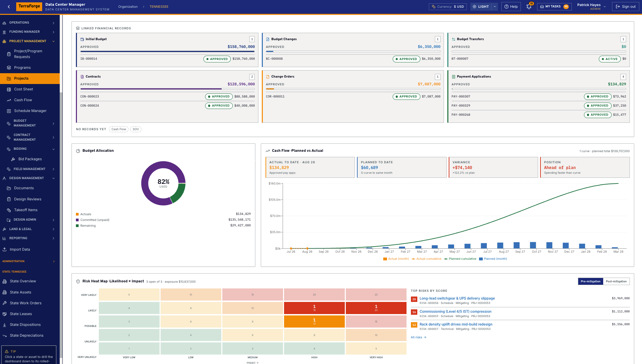Click the Takeoff Items ruler icon
Screen dimensions: 642x364
point(9,210)
